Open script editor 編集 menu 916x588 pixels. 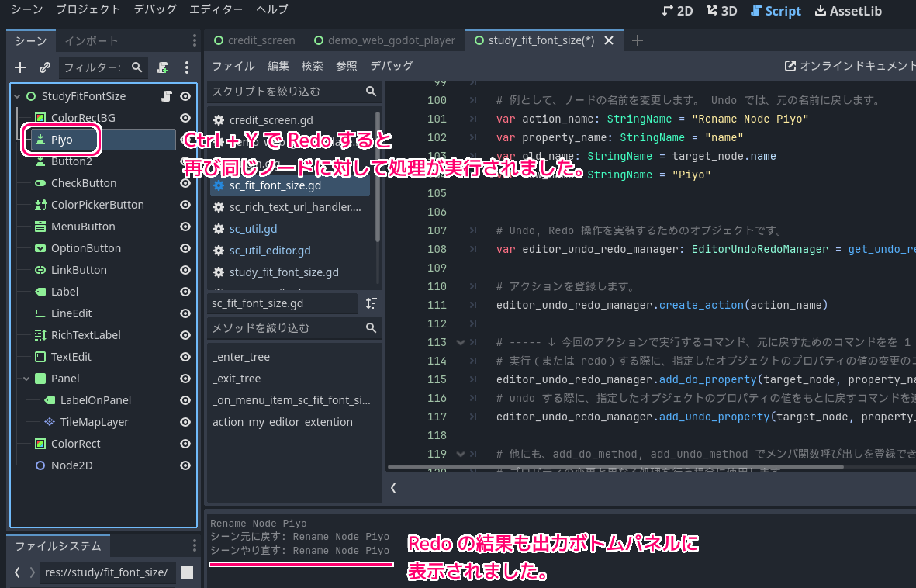278,66
